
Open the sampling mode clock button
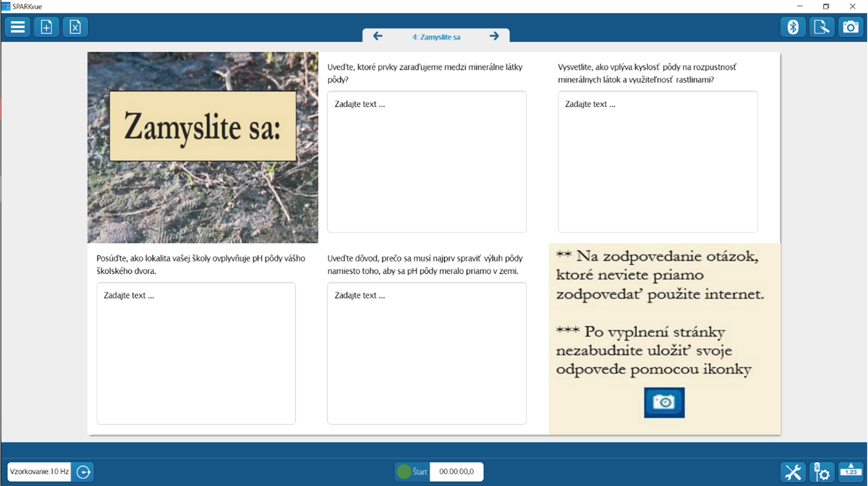[83, 472]
